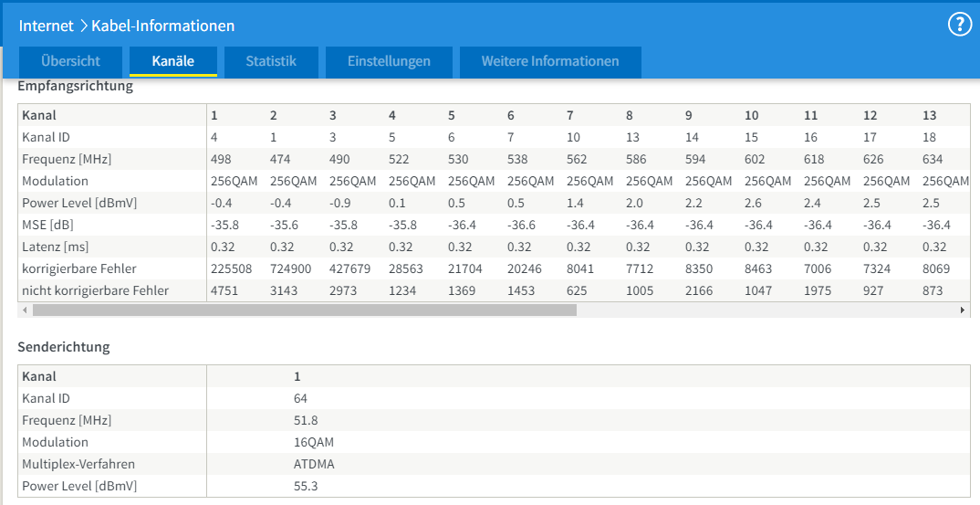980x505 pixels.
Task: Click the Internet breadcrumb link
Action: [46, 26]
